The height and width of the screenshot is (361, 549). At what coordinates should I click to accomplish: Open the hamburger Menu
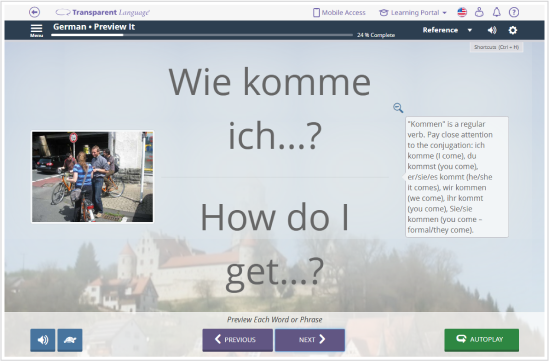(x=36, y=30)
